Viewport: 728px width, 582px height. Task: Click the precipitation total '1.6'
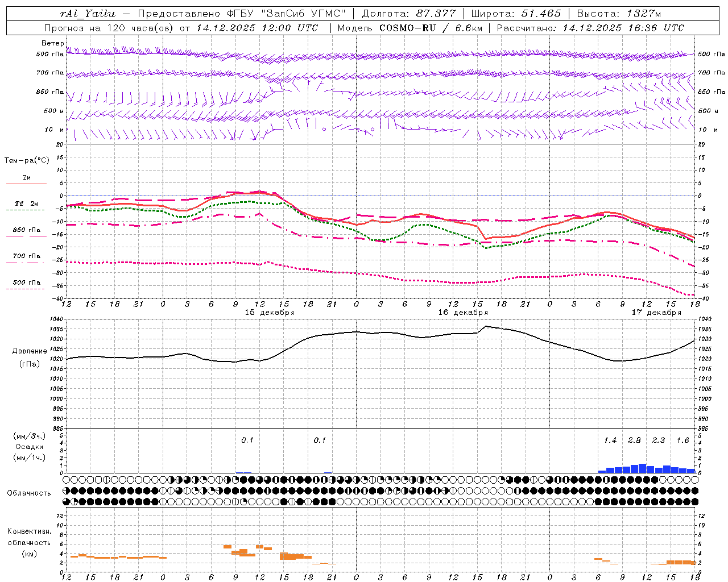[x=682, y=440]
